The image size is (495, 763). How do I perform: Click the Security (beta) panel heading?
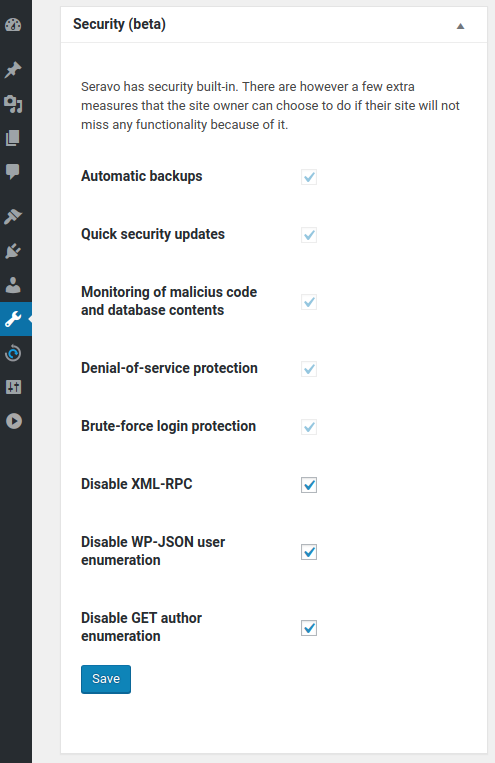pyautogui.click(x=119, y=24)
